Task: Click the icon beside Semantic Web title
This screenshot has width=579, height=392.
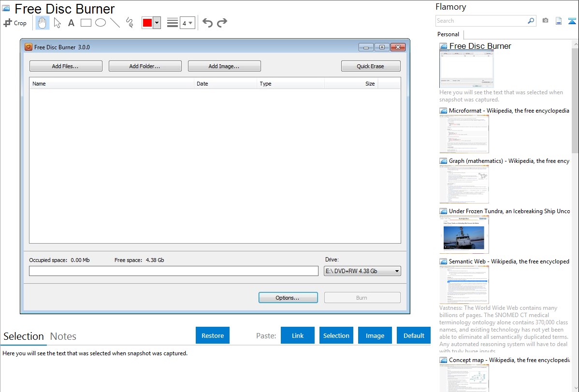Action: (x=443, y=261)
